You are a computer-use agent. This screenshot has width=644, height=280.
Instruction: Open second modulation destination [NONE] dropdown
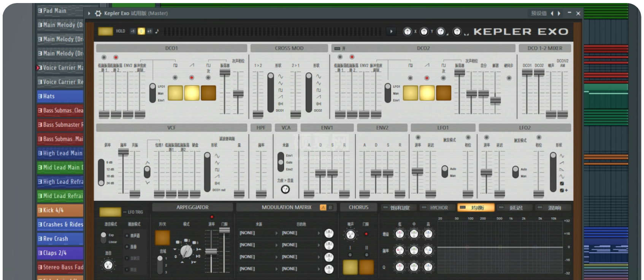[x=301, y=245]
